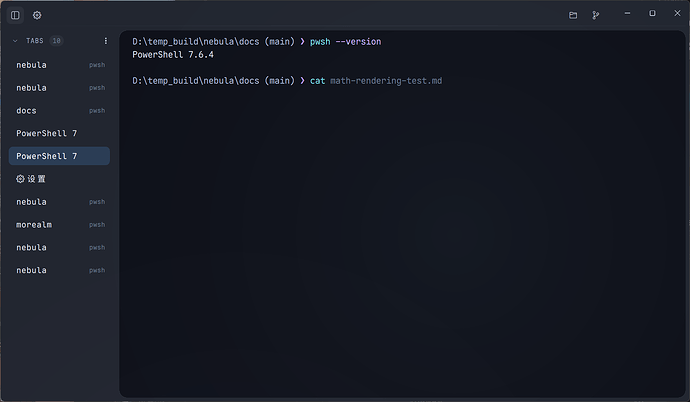The height and width of the screenshot is (402, 690).
Task: Collapse the TABS section chevron
Action: [15, 40]
